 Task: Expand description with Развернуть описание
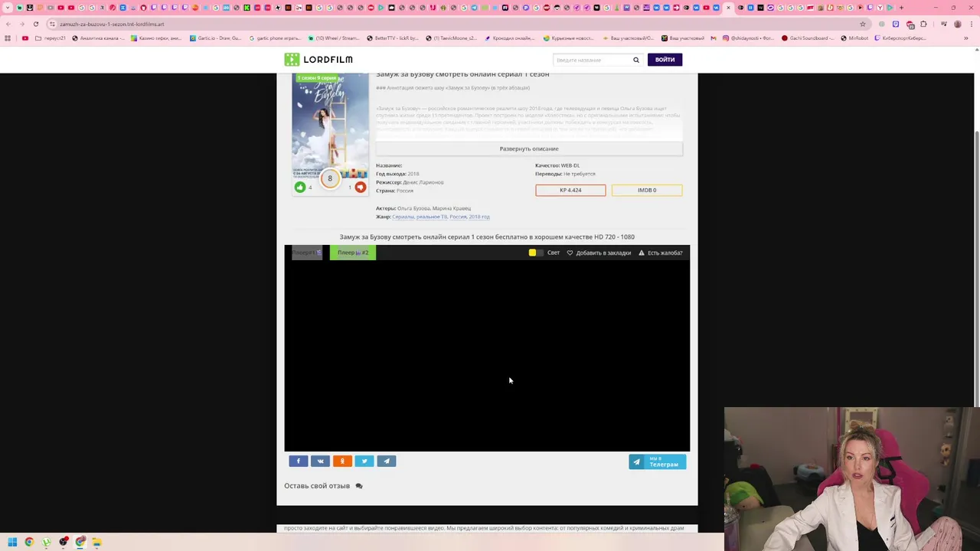[x=529, y=148]
